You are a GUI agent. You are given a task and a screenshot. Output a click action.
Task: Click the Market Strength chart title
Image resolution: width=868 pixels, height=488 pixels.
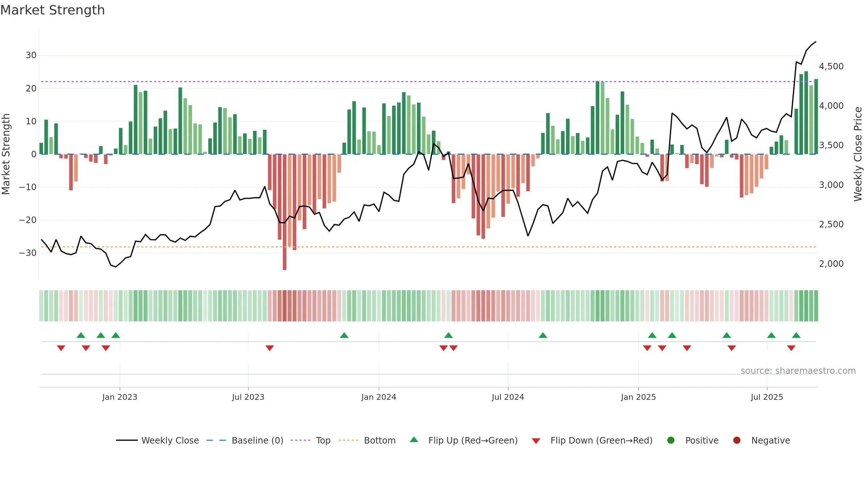click(x=52, y=10)
